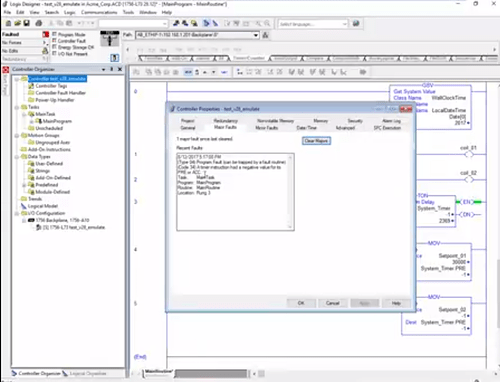This screenshot has height=382, width=500.
Task: Collapse the Tasks folder in organizer
Action: tap(17, 107)
